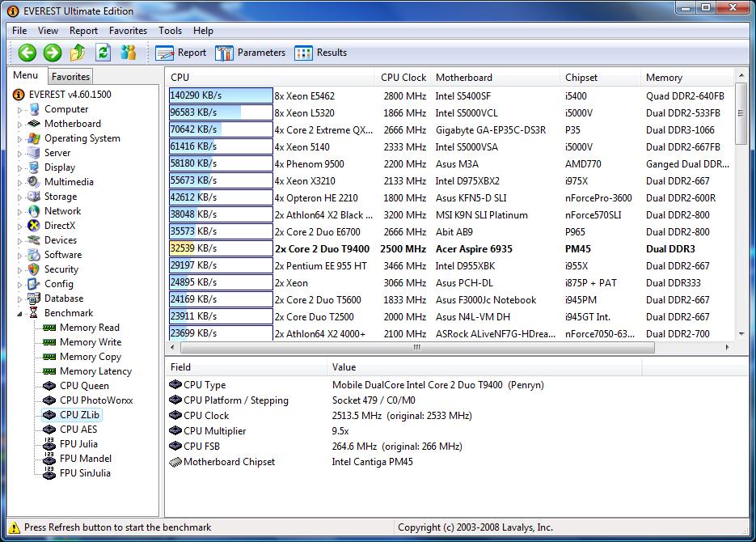756x542 pixels.
Task: Open the File menu
Action: pyautogui.click(x=19, y=31)
